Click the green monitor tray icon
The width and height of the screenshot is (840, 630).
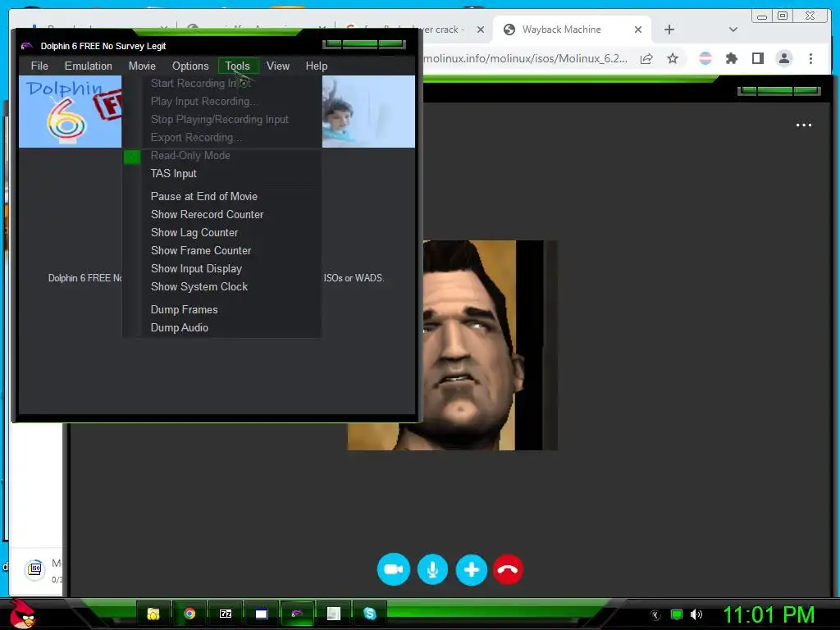pyautogui.click(x=677, y=614)
